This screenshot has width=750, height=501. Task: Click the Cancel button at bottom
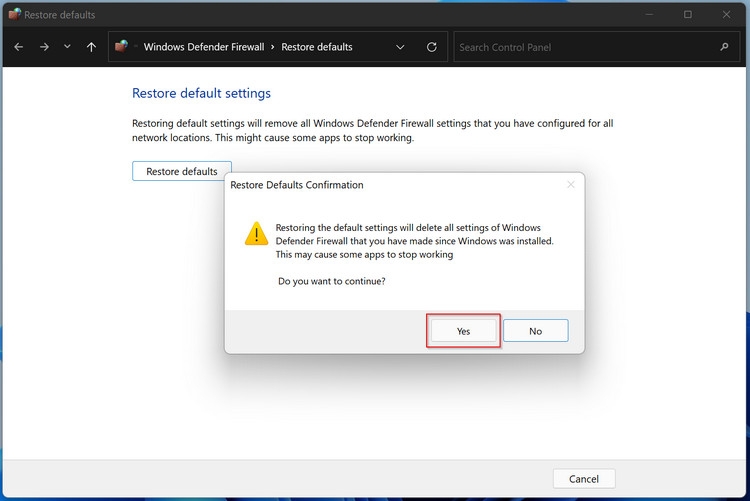[x=584, y=479]
